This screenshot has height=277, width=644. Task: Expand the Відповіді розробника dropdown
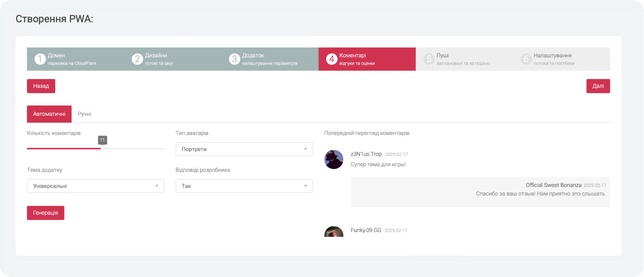(x=244, y=186)
